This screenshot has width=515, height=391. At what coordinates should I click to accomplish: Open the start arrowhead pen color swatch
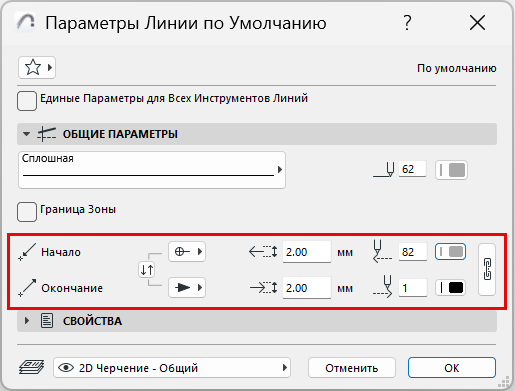451,252
